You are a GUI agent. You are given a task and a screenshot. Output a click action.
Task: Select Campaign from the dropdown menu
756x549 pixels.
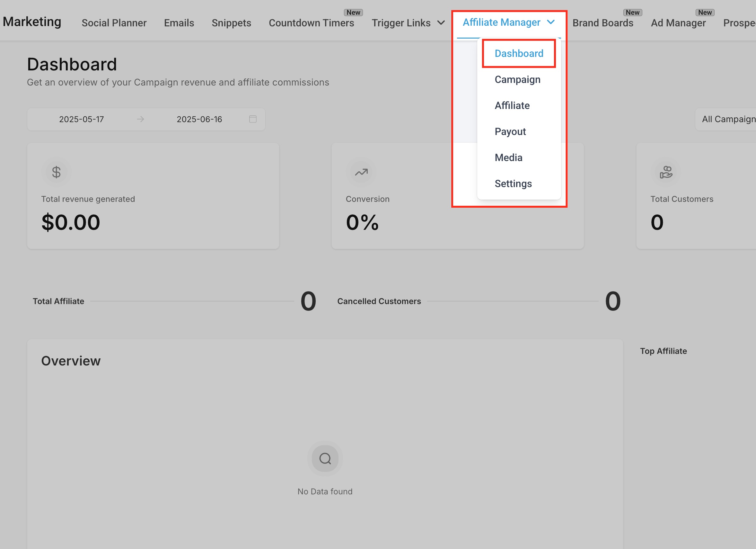517,79
